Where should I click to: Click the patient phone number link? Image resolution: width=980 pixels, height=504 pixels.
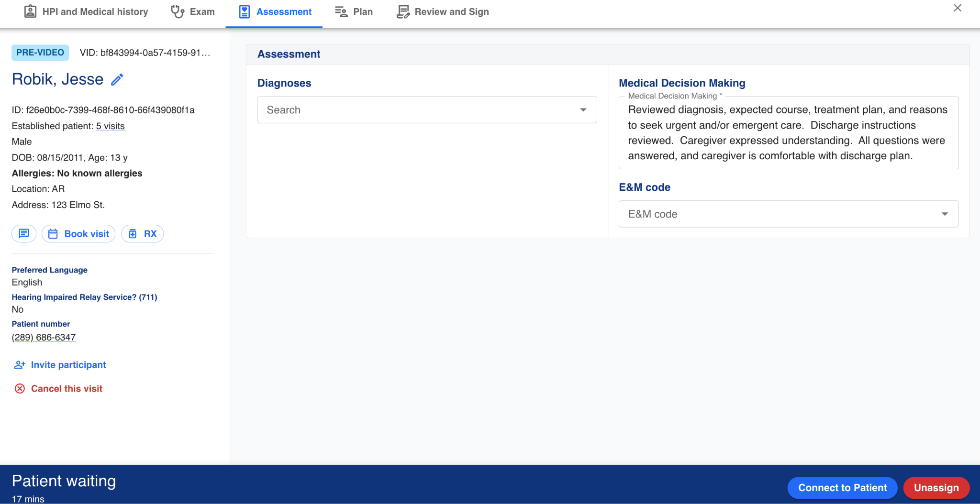click(x=44, y=337)
